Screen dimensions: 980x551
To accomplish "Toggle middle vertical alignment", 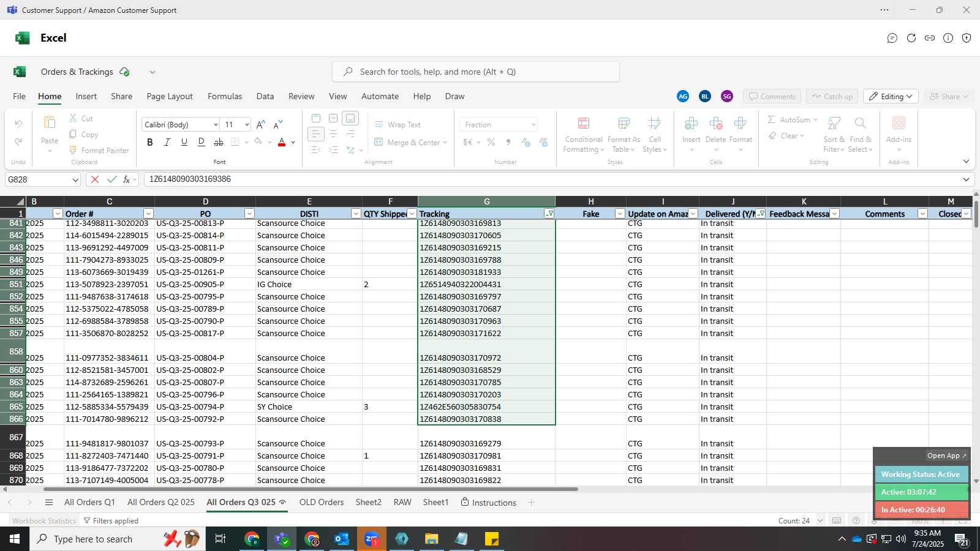I will pos(333,118).
